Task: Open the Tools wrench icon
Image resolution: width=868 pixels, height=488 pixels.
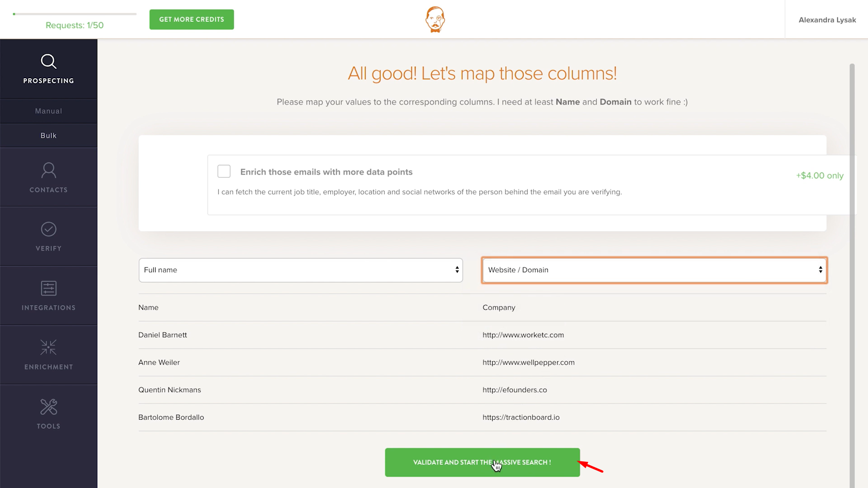Action: click(x=48, y=407)
